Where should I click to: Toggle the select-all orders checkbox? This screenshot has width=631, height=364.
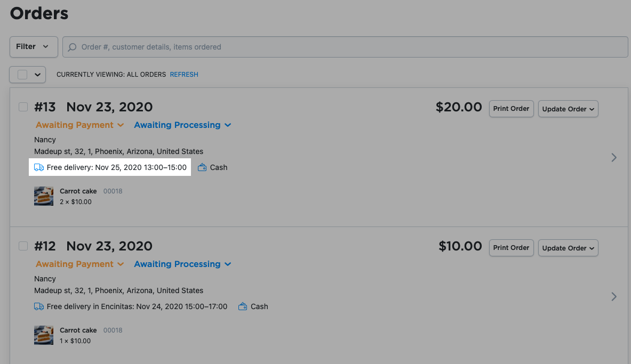pyautogui.click(x=22, y=75)
